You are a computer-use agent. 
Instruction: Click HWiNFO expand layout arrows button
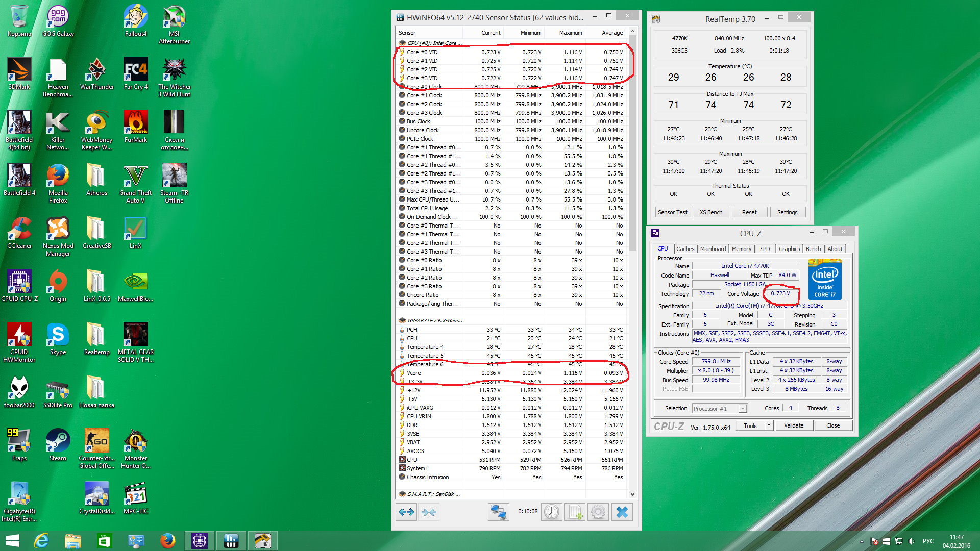coord(406,512)
